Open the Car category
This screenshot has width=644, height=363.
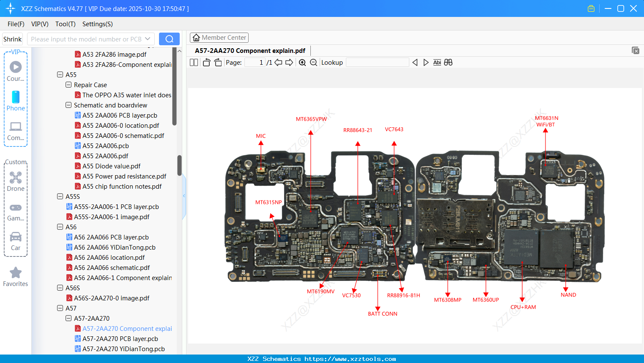[16, 241]
